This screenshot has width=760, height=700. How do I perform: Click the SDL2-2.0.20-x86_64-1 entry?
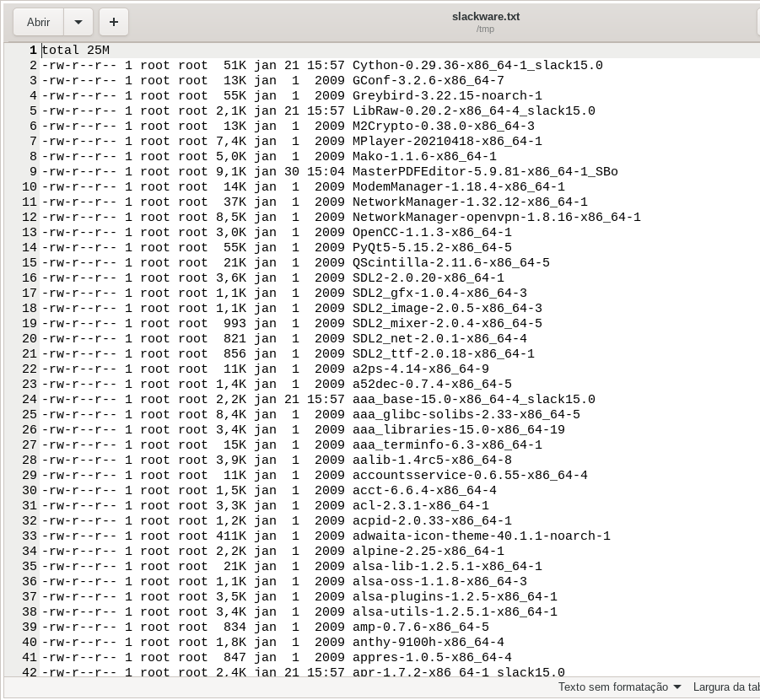point(428,277)
